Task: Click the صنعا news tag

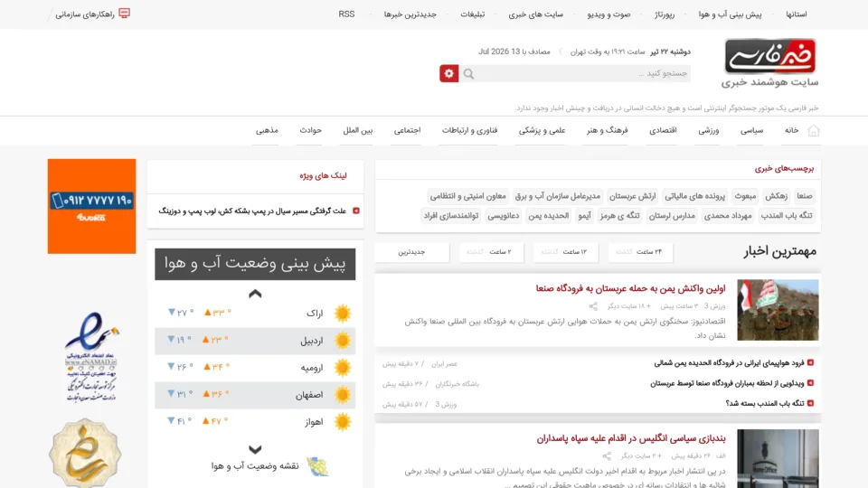Action: tap(805, 196)
